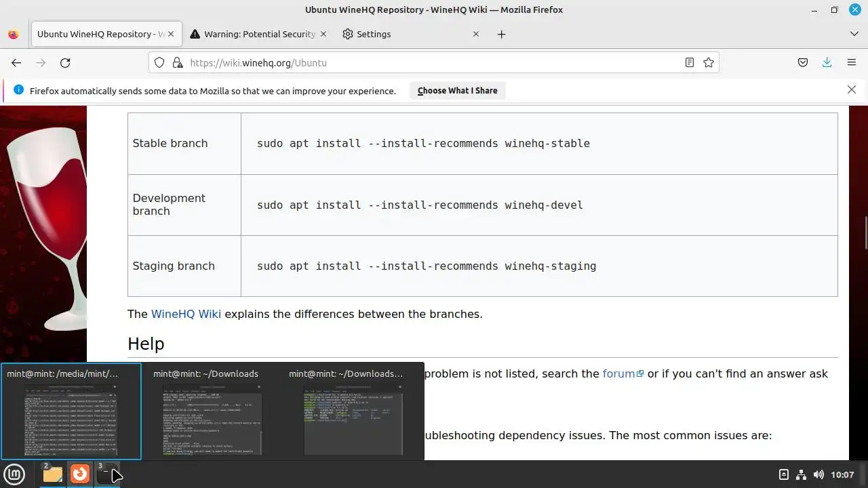Image resolution: width=868 pixels, height=488 pixels.
Task: Open a new tab with the plus button
Action: click(x=501, y=34)
